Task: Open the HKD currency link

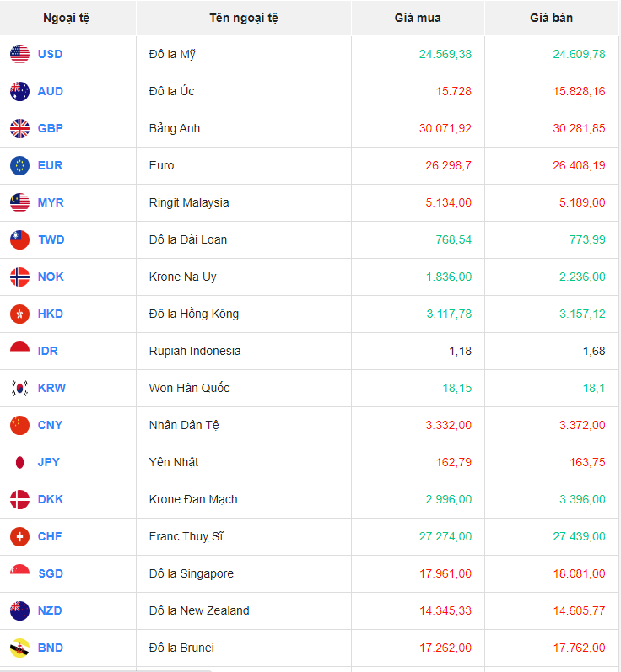Action: point(51,314)
